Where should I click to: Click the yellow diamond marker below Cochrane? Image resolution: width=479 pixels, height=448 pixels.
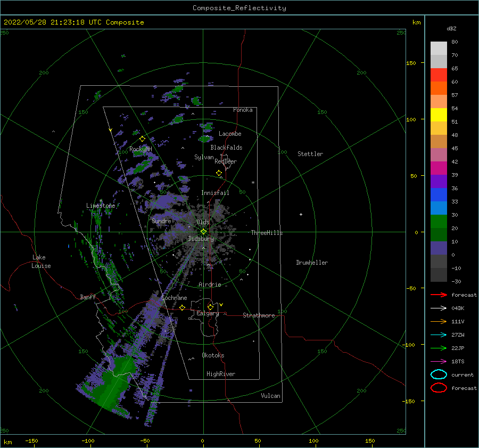coord(183,307)
